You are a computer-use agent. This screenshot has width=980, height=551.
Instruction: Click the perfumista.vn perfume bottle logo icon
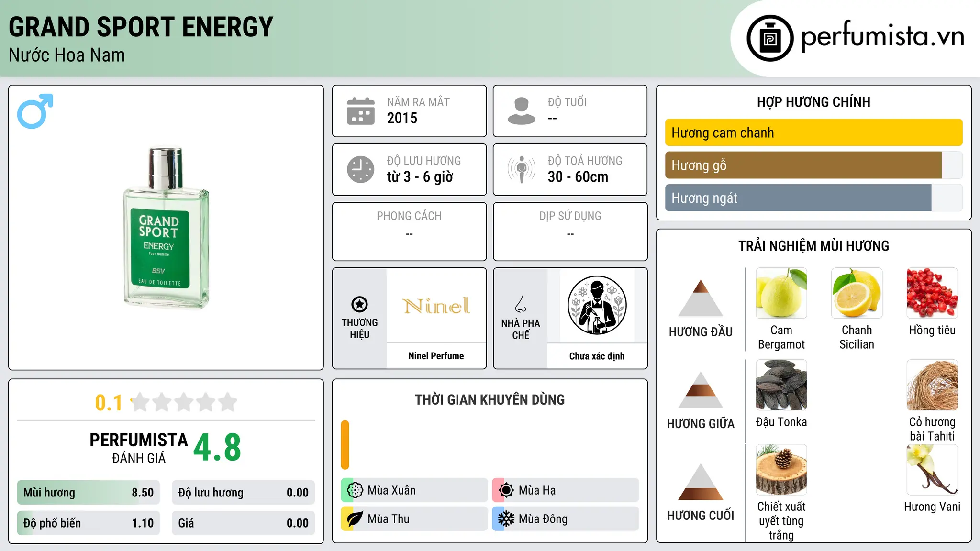(x=770, y=38)
